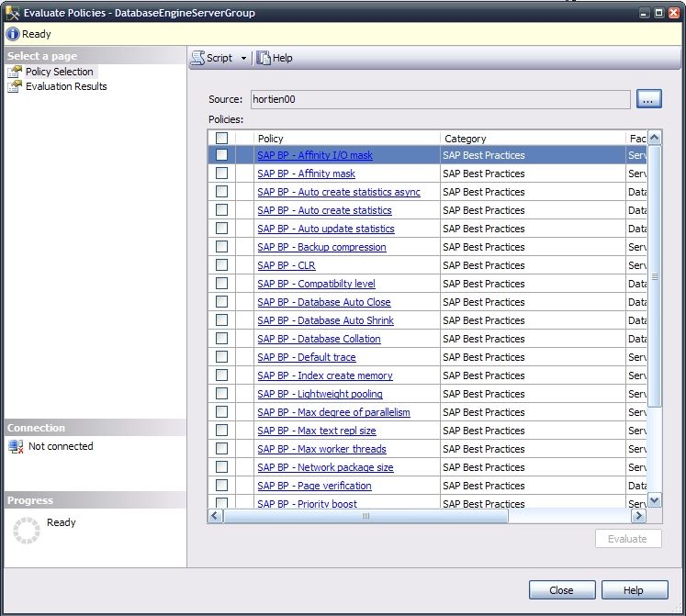Click the Ready information icon
Screen dimensions: 686x616
pyautogui.click(x=12, y=34)
